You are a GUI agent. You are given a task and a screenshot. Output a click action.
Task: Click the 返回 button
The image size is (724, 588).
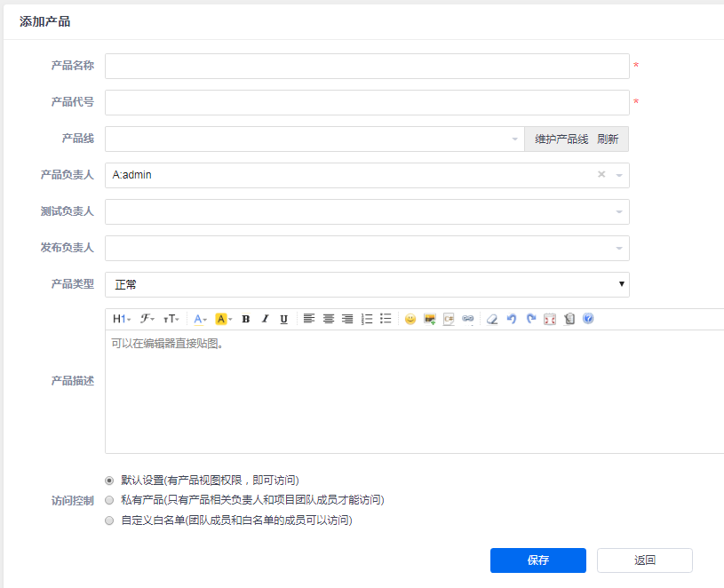645,560
